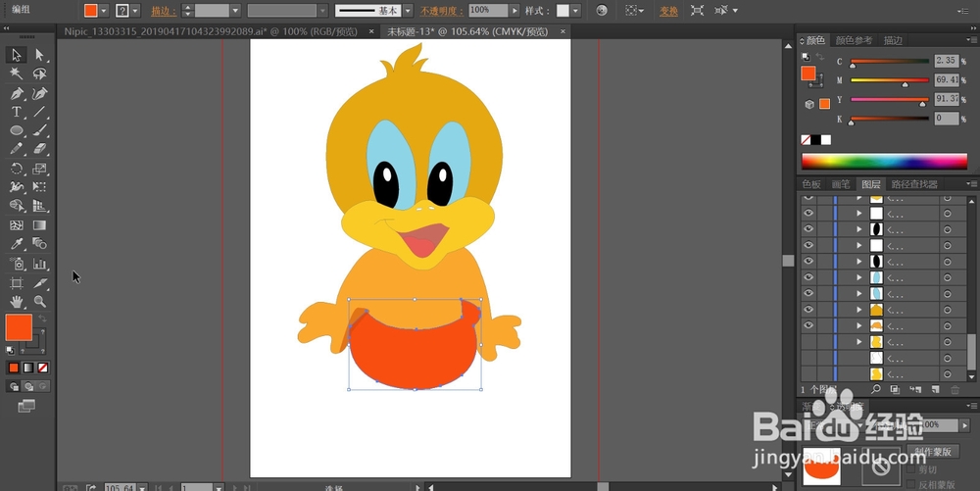Select the Blend tool
The width and height of the screenshot is (980, 491).
point(39,244)
